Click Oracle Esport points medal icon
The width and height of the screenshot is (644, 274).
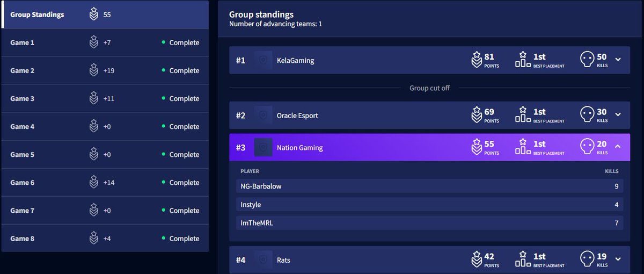[476, 114]
